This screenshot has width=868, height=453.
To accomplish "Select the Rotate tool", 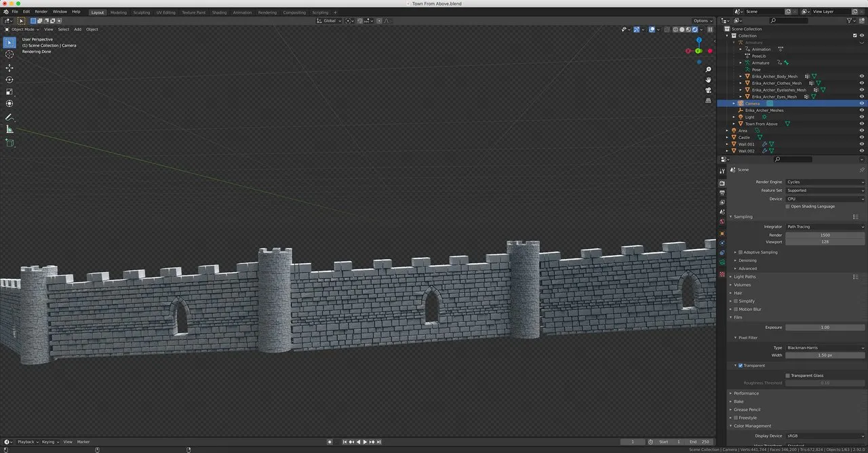I will (x=9, y=80).
